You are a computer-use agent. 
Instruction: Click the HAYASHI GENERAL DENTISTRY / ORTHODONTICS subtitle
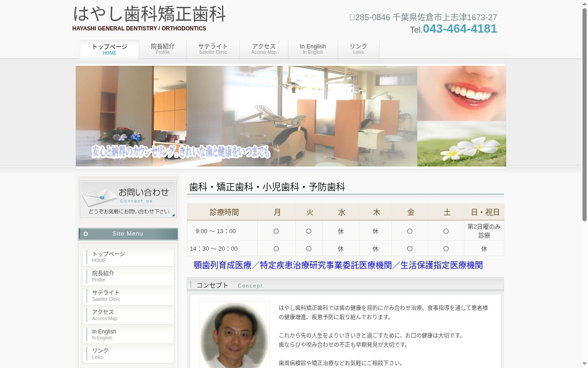pos(139,29)
